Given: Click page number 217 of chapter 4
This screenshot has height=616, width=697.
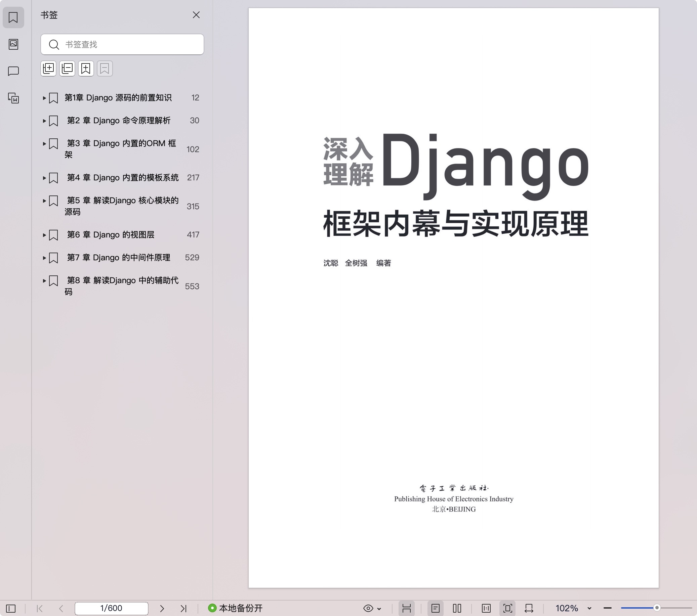Looking at the screenshot, I should [x=193, y=178].
